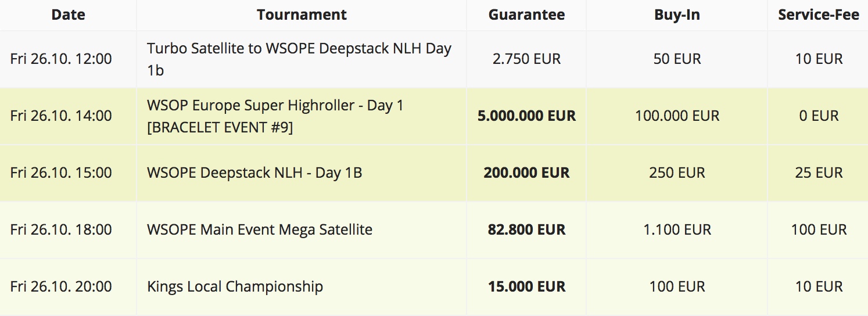The width and height of the screenshot is (868, 316).
Task: Click the 2.750 EUR guarantee cell
Action: pos(526,59)
